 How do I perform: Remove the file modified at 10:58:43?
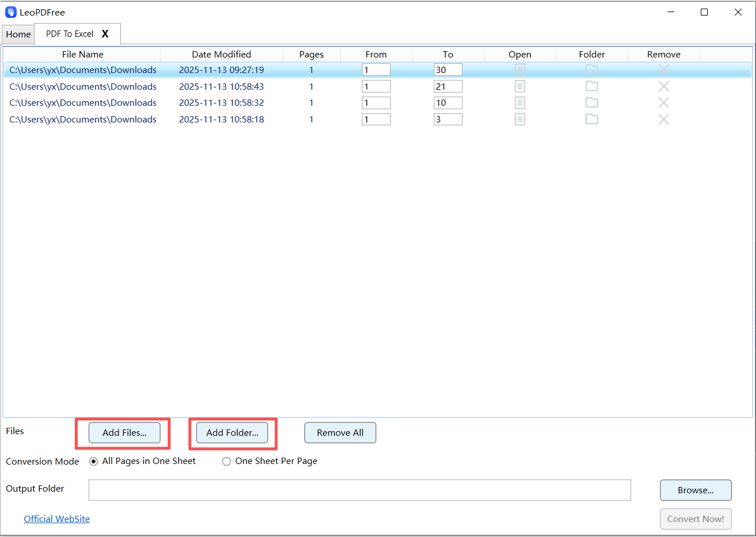[663, 86]
